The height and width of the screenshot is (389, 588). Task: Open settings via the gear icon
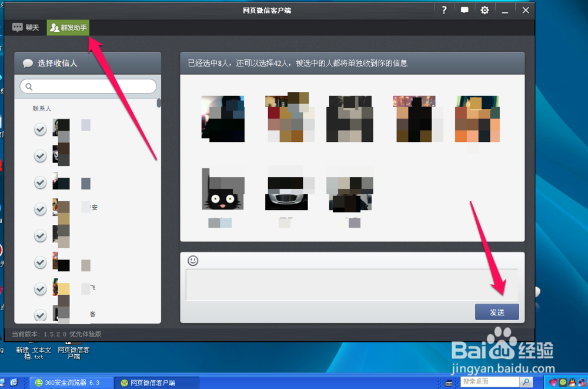485,10
